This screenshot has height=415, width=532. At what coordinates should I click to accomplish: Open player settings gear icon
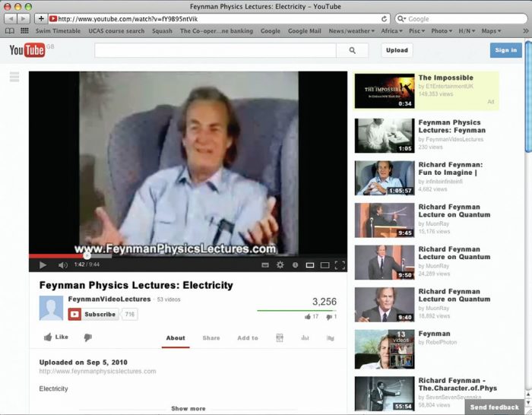[280, 265]
